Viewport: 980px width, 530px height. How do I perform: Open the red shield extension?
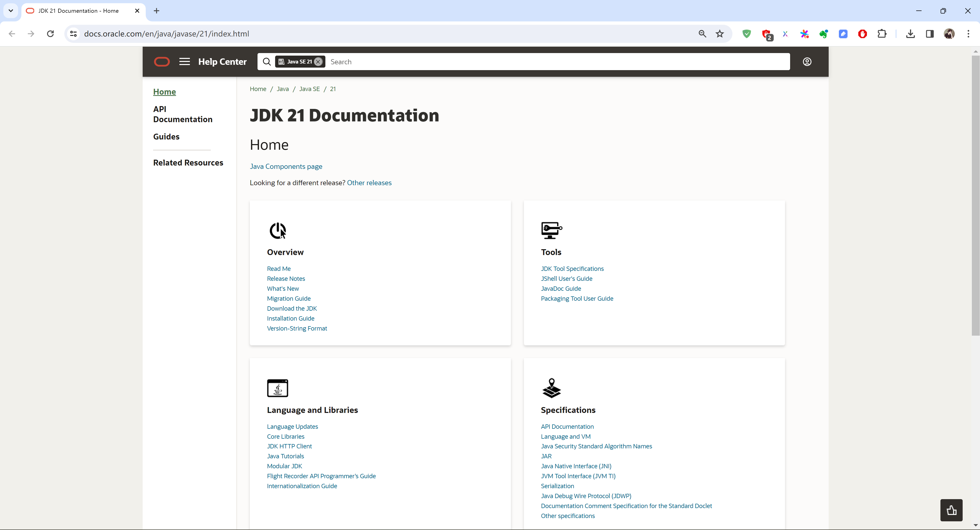point(862,34)
